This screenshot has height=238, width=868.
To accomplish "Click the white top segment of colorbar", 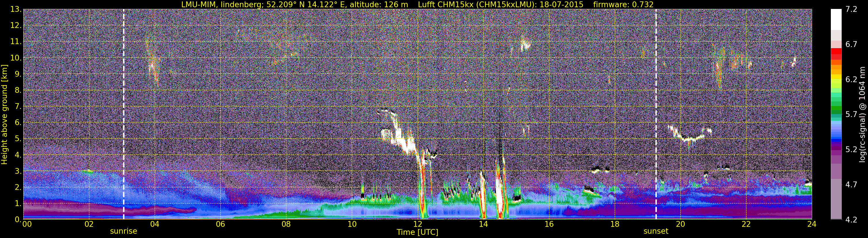I will pos(836,20).
